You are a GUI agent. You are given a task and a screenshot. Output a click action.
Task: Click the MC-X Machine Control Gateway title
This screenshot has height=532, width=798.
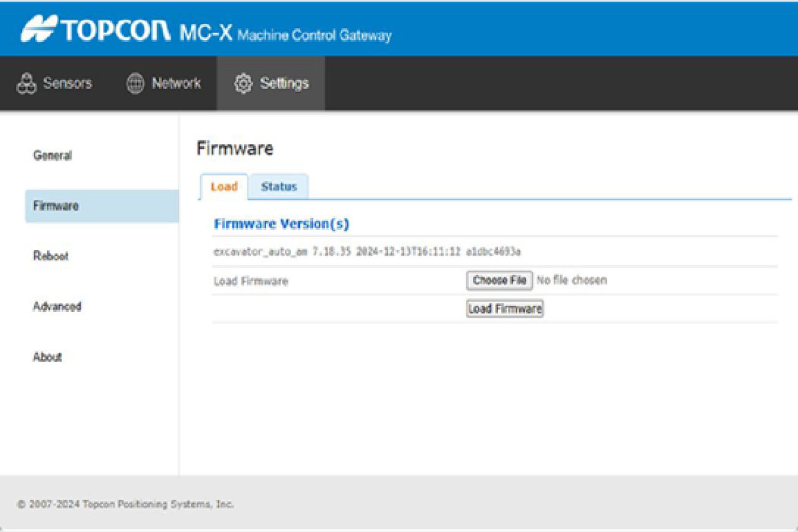point(286,34)
